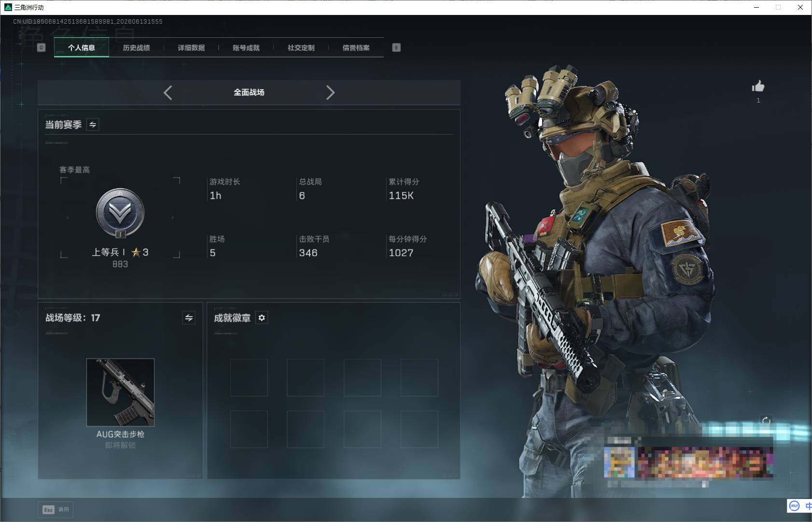Close the 三角洲行动 window
This screenshot has height=522, width=812.
pyautogui.click(x=800, y=7)
